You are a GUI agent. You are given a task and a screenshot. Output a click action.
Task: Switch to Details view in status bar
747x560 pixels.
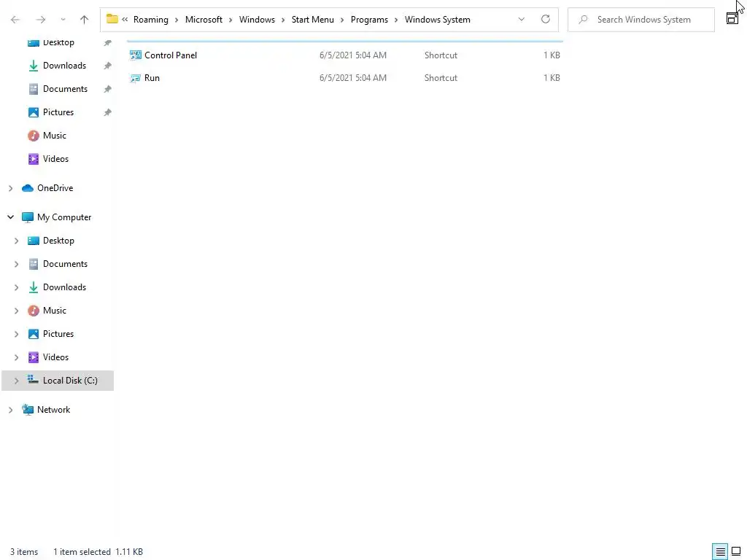coord(720,552)
